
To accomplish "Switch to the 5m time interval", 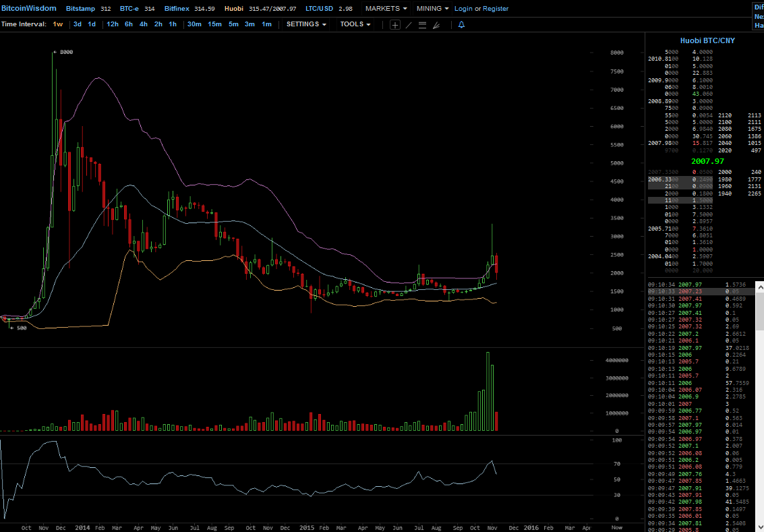I will click(x=234, y=24).
